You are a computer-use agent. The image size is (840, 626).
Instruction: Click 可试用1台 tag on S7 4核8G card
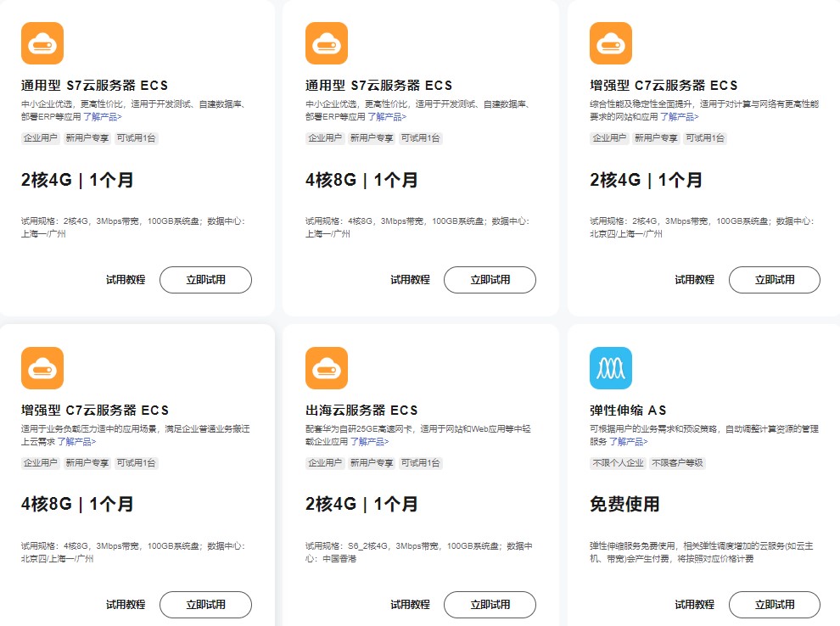[421, 138]
